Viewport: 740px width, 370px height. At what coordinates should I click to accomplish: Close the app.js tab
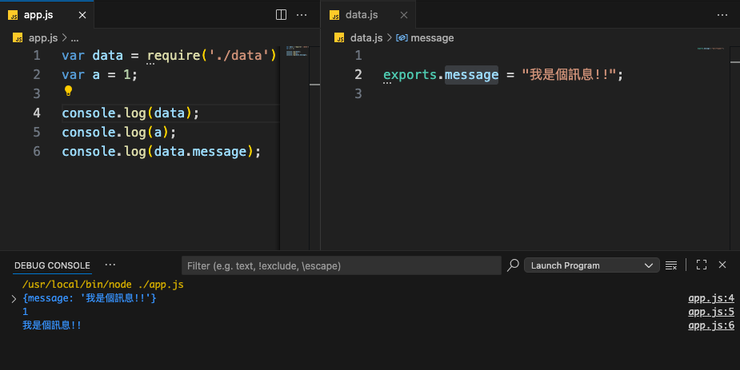(82, 15)
